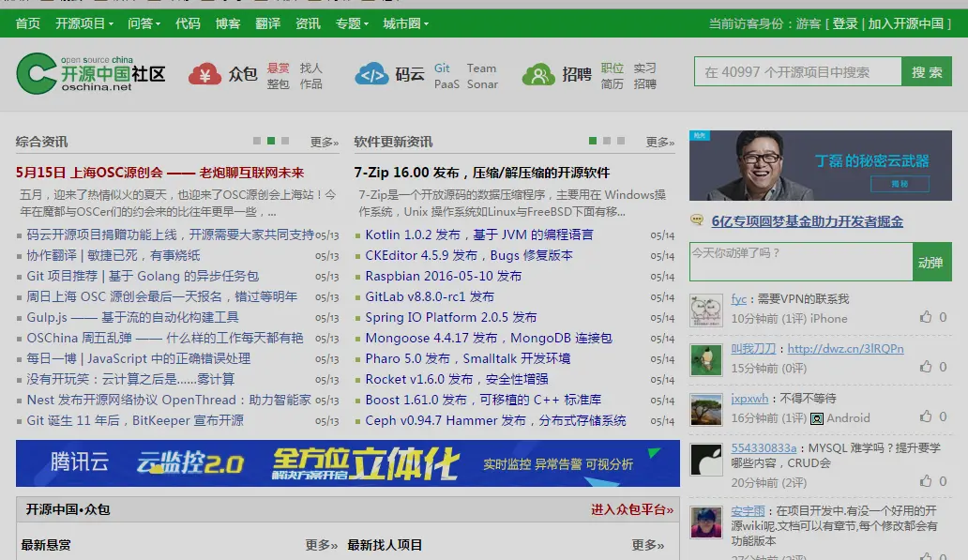
Task: Open 安宇雨's avatar picture
Action: click(x=705, y=522)
